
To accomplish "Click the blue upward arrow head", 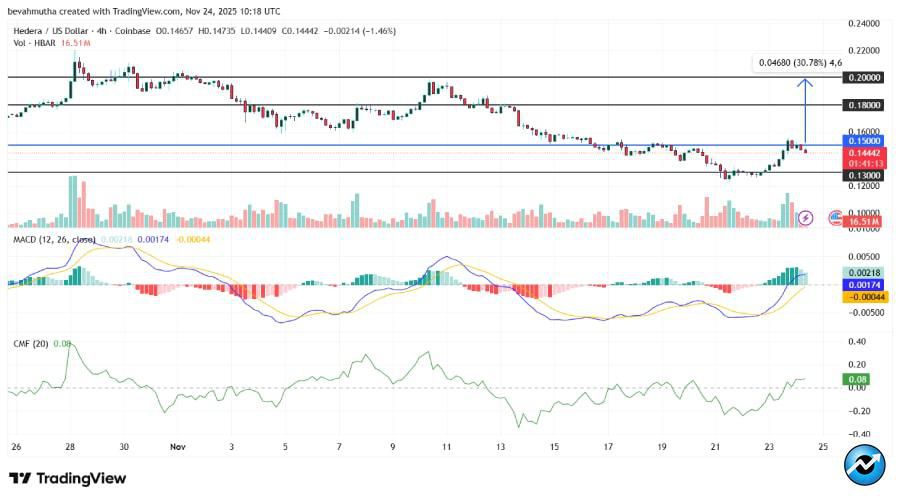I will click(x=806, y=82).
